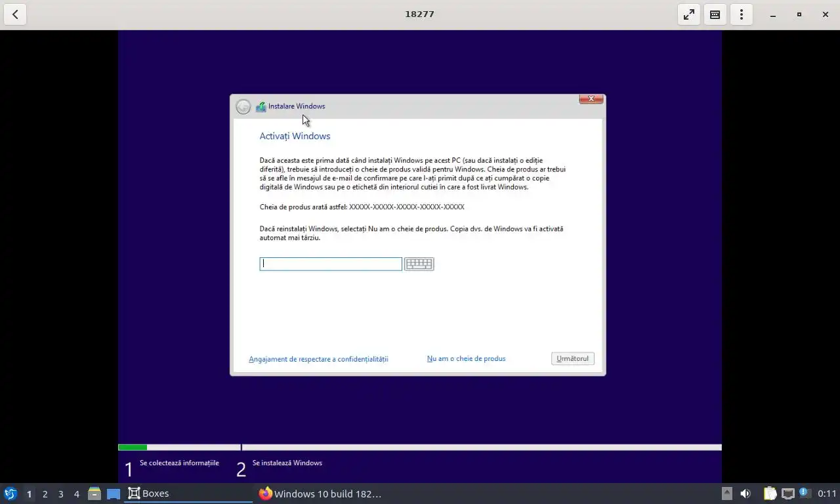Click the Următorul button
Viewport: 840px width, 504px height.
(573, 358)
